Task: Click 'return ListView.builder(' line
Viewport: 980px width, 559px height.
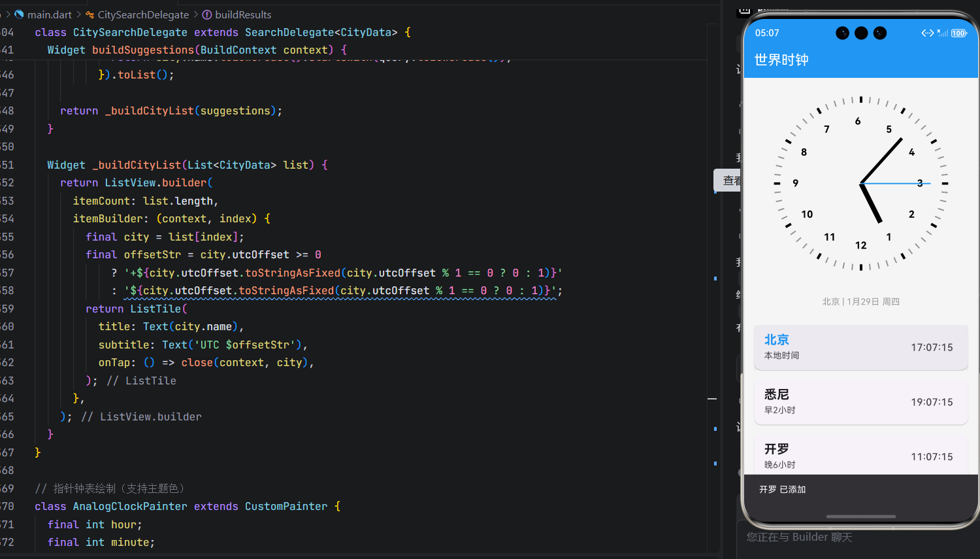Action: (136, 183)
